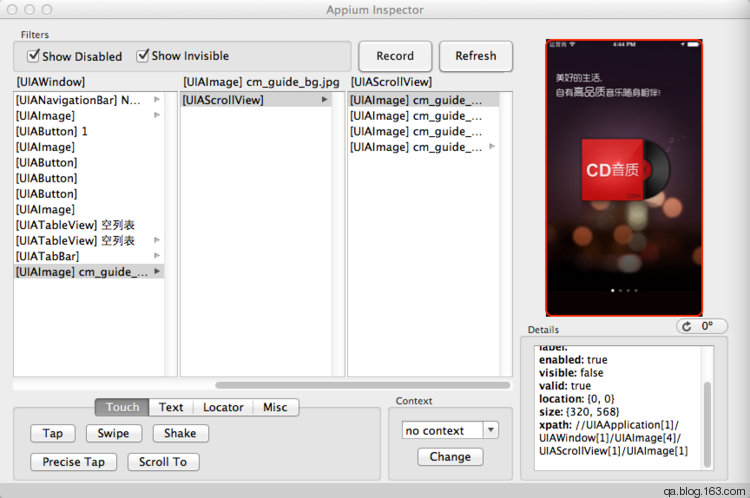Select the UIANavigationBar tree row
This screenshot has width=750, height=498.
pos(88,100)
